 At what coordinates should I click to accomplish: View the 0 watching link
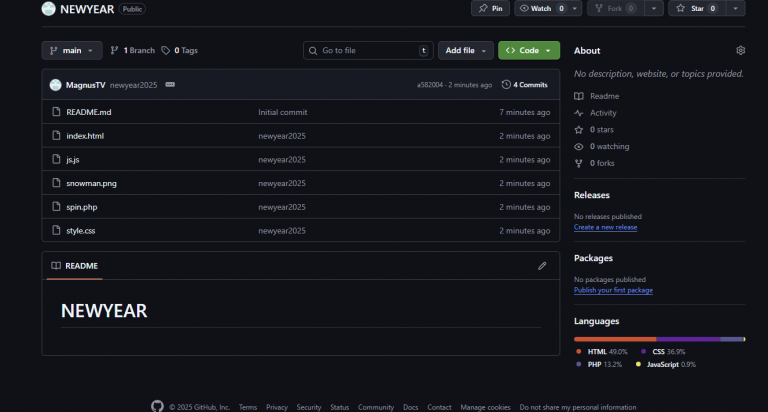[x=601, y=146]
